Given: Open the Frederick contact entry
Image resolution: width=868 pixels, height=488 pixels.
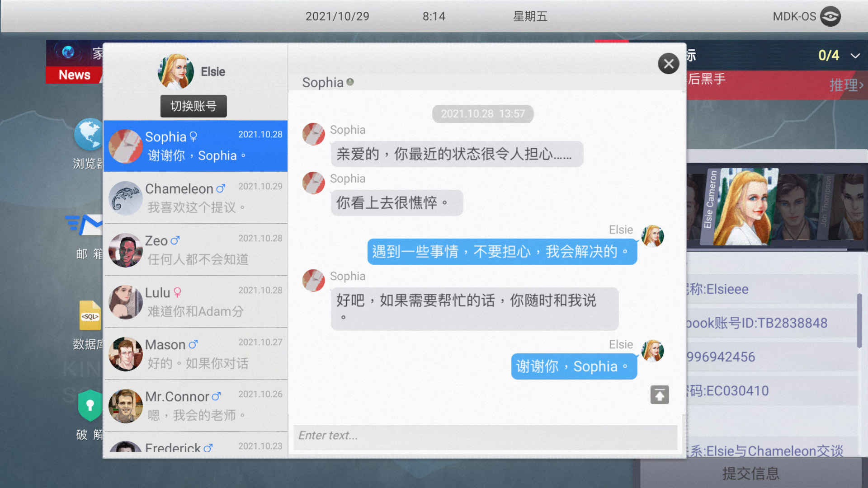Looking at the screenshot, I should point(196,447).
